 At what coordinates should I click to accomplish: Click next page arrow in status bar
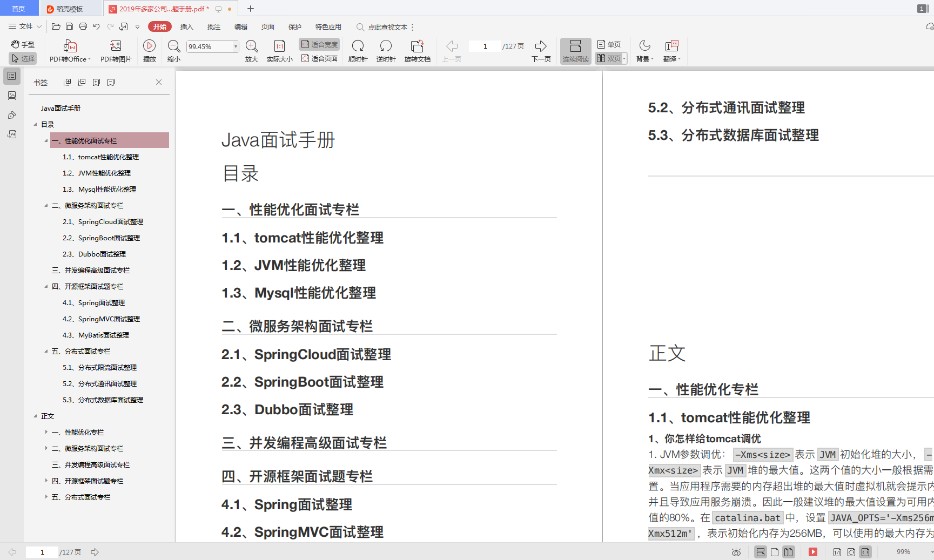point(95,552)
